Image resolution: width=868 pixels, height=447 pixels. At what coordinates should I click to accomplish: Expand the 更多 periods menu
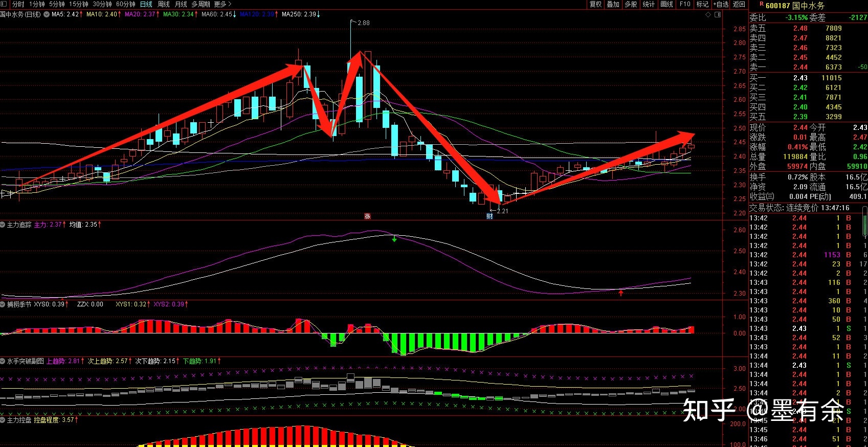pos(222,4)
